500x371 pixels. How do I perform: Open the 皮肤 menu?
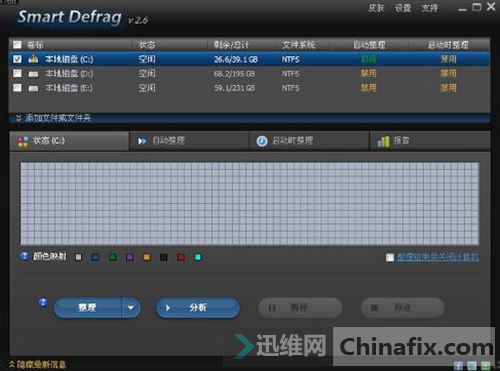(376, 8)
